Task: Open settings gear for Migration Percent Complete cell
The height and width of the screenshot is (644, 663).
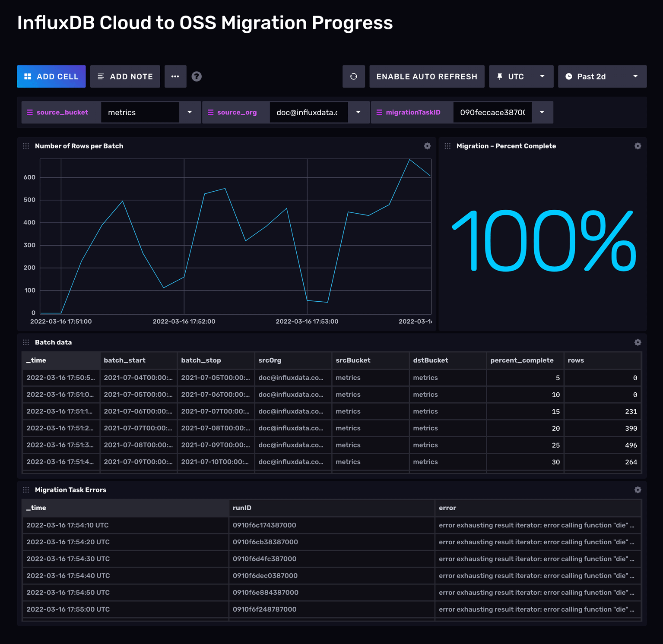Action: pyautogui.click(x=638, y=146)
